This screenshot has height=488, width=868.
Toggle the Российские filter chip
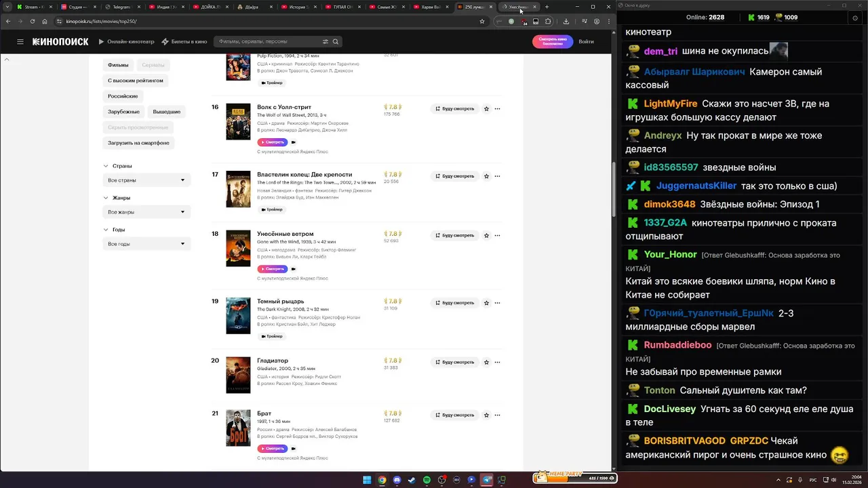tap(123, 96)
